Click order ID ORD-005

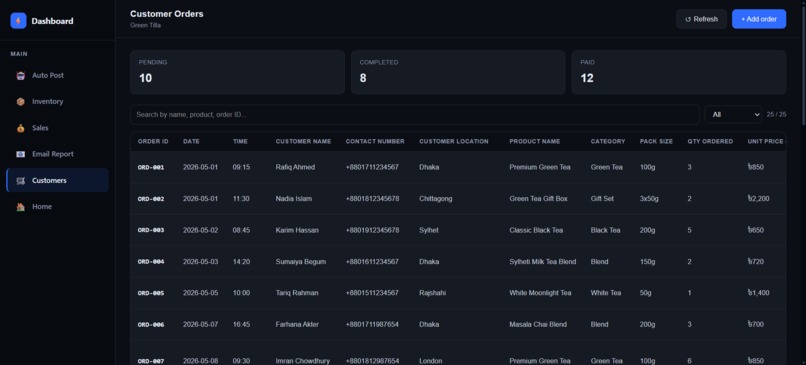(x=151, y=293)
